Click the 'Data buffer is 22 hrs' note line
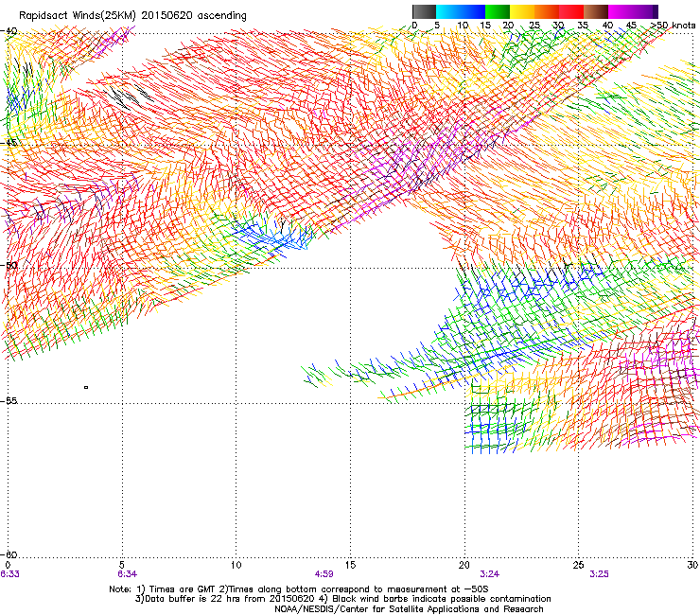The image size is (700, 615). pyautogui.click(x=342, y=599)
